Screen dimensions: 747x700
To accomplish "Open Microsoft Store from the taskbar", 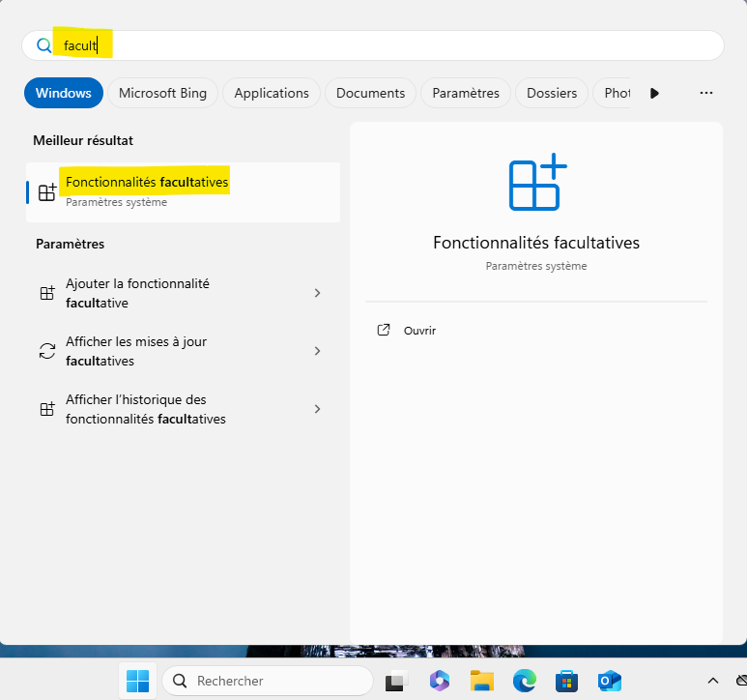I will point(567,681).
